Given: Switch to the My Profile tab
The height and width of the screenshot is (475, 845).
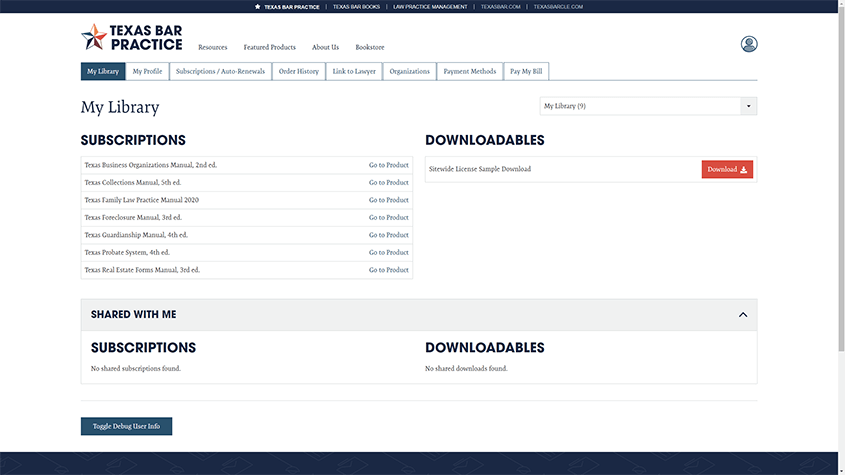Looking at the screenshot, I should click(x=147, y=71).
